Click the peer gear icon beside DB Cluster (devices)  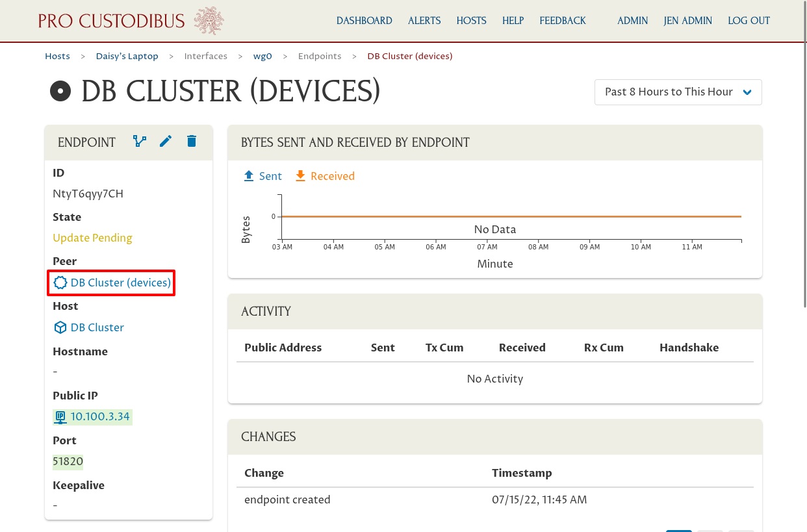(60, 283)
